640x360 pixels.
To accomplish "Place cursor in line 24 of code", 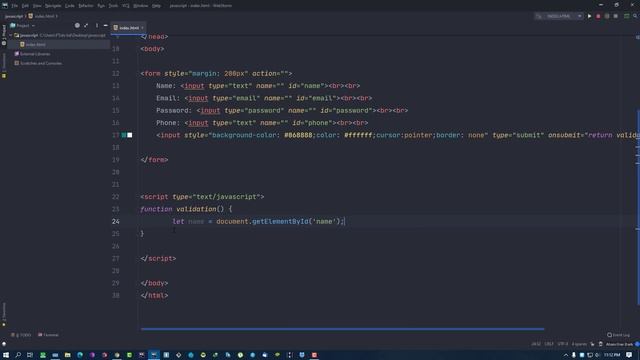I will coord(258,221).
